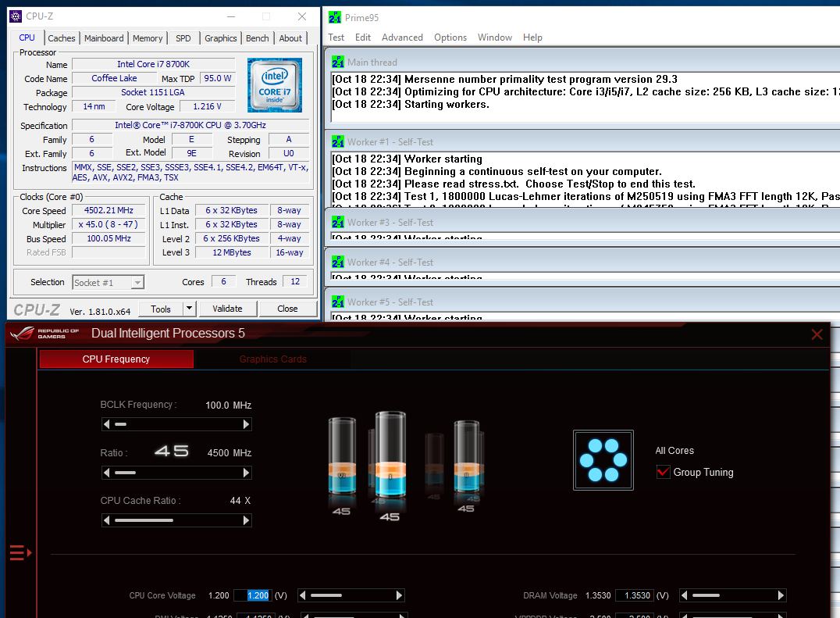Open the Options menu in Prime95

(450, 37)
